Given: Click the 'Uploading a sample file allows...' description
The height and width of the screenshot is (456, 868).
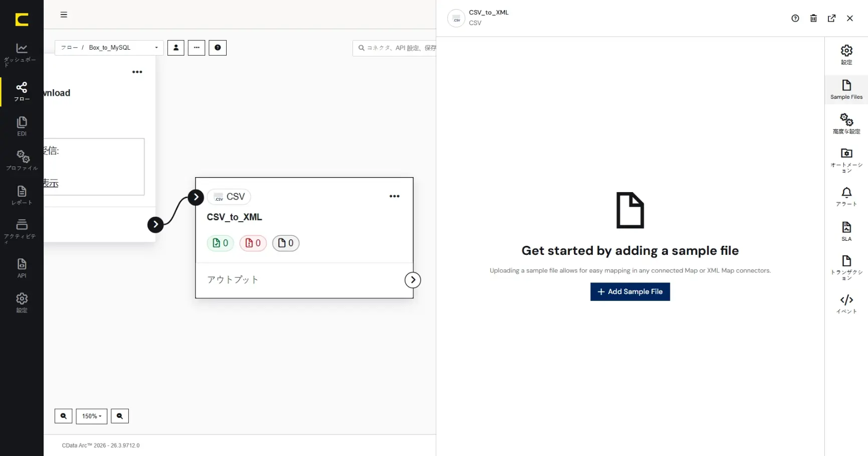Looking at the screenshot, I should coord(630,270).
